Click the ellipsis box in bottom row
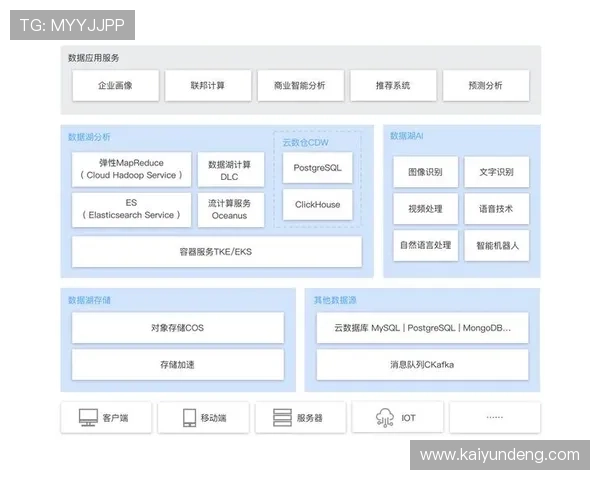The image size is (600, 480). click(495, 417)
